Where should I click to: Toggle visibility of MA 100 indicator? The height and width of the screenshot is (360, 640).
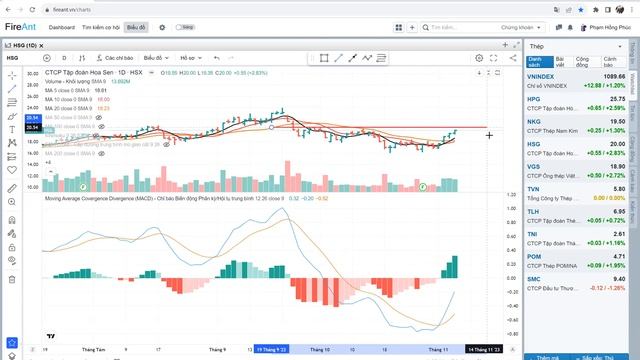101,127
